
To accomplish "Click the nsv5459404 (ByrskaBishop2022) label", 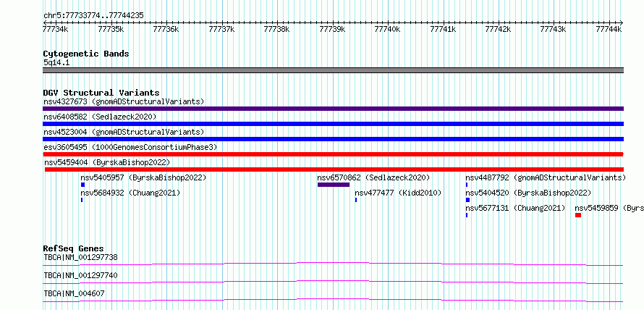I will pos(107,162).
